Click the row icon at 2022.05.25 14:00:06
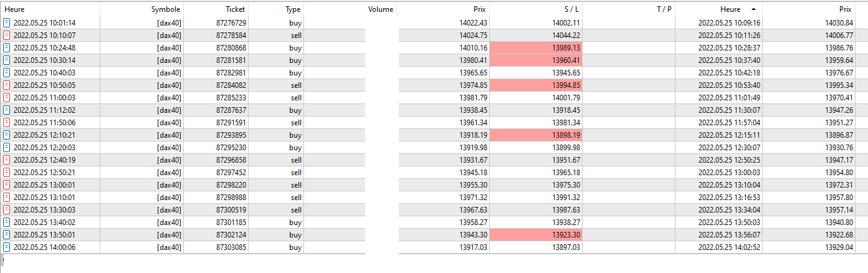Viewport: 868px width, 273px height. pos(7,247)
